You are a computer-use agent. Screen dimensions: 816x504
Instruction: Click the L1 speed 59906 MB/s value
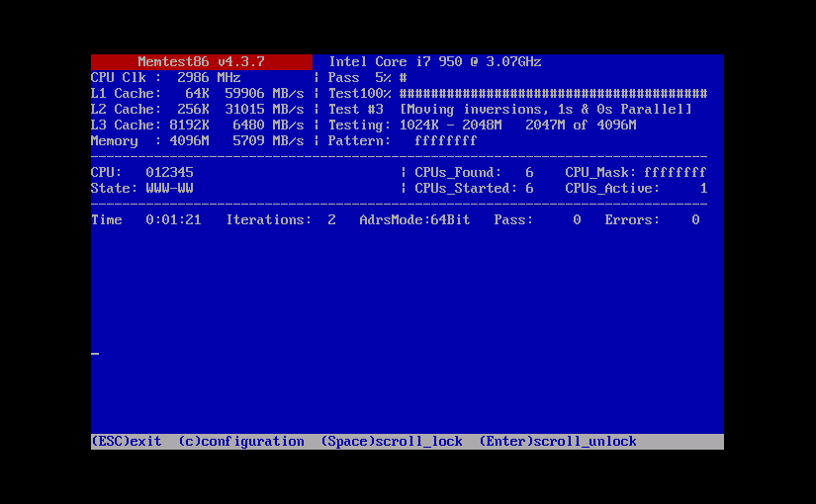tap(264, 94)
